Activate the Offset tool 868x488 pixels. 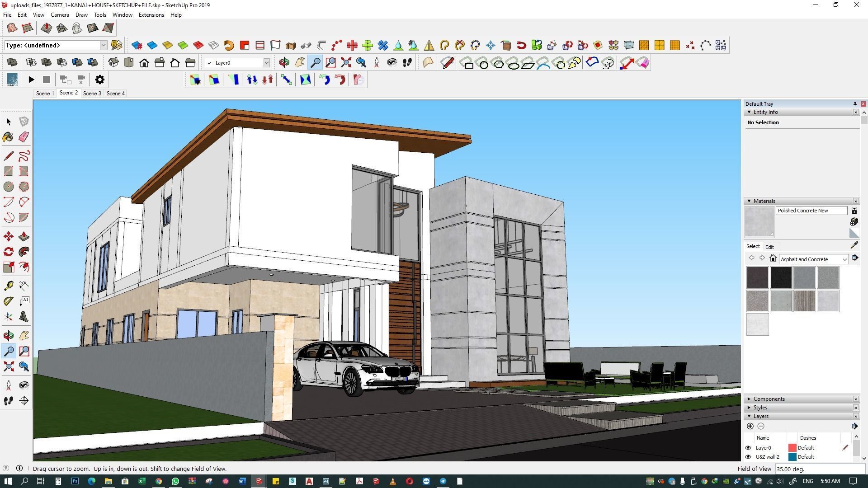(x=24, y=267)
